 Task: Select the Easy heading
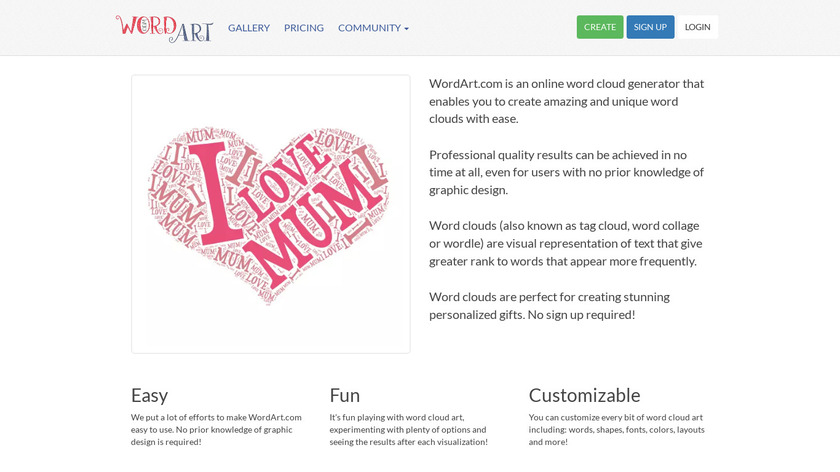[150, 395]
